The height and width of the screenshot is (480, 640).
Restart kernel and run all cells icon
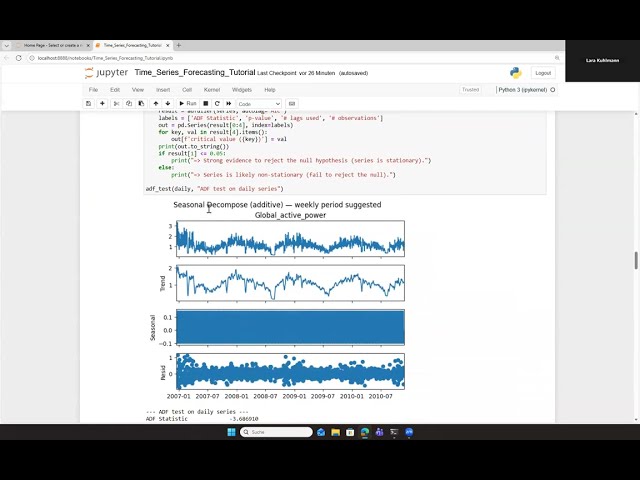tap(229, 104)
